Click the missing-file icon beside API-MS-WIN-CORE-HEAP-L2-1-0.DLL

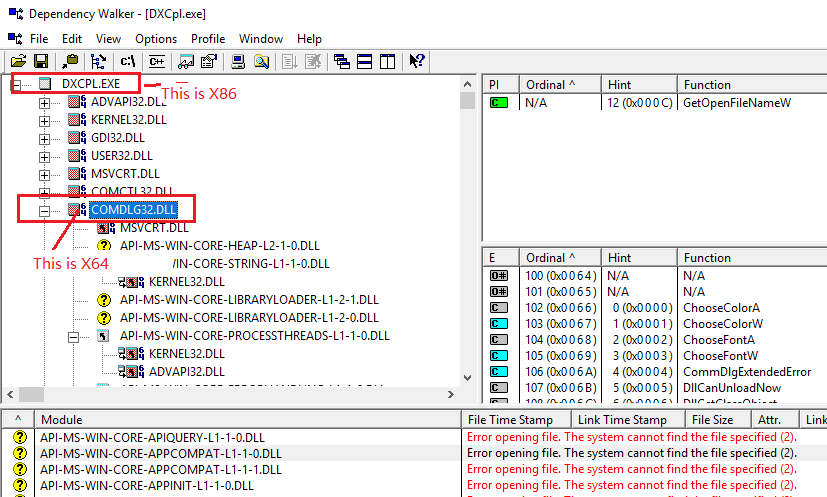click(104, 246)
